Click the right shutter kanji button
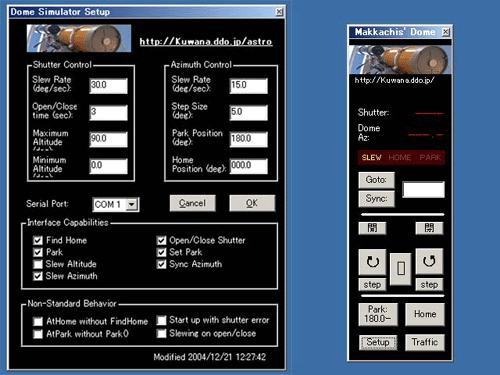500x375 pixels. (429, 228)
